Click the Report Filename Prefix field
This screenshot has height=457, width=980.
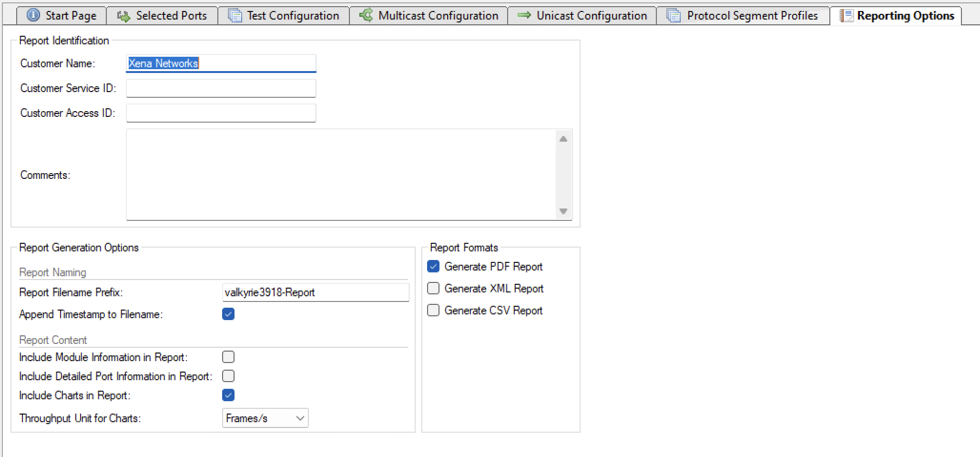(315, 292)
